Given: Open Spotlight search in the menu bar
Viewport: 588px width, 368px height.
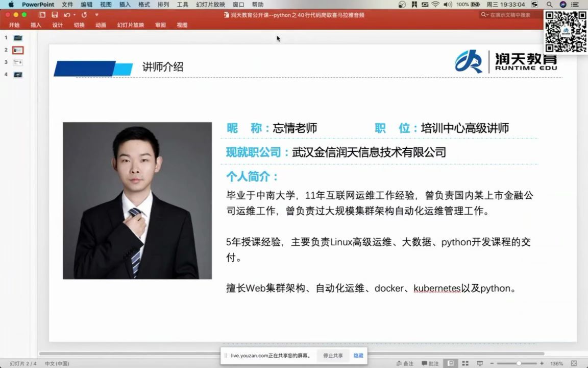Looking at the screenshot, I should (x=549, y=4).
